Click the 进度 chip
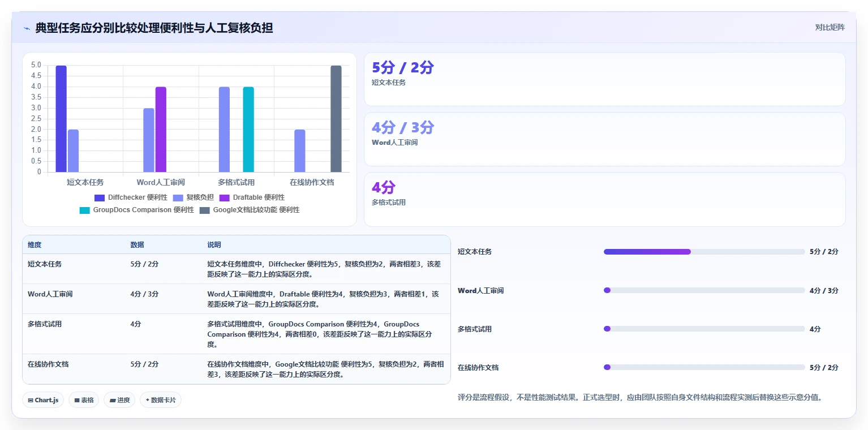The height and width of the screenshot is (430, 868). (x=119, y=400)
